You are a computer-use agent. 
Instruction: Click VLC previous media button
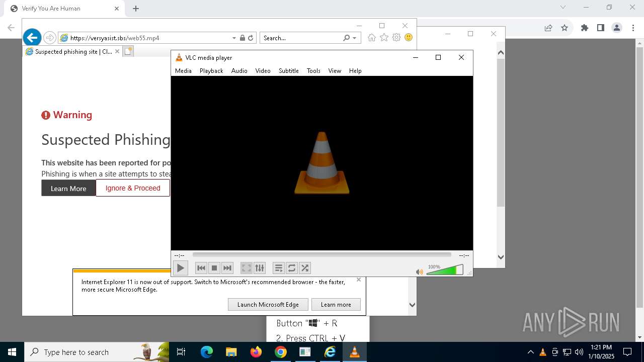(201, 268)
